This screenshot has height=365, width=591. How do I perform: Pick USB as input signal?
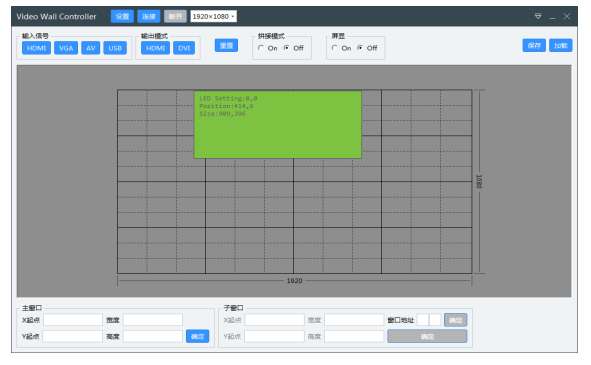[115, 48]
